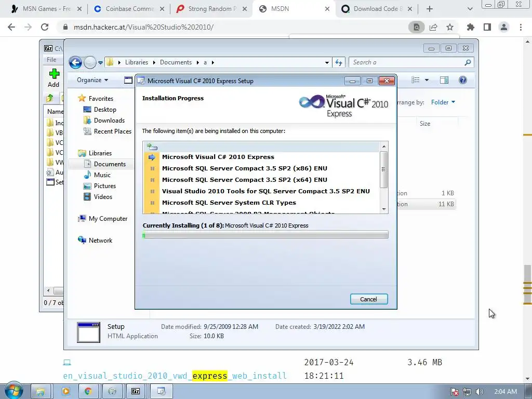The height and width of the screenshot is (399, 532).
Task: Switch to Strong Random Password tab
Action: 212,9
